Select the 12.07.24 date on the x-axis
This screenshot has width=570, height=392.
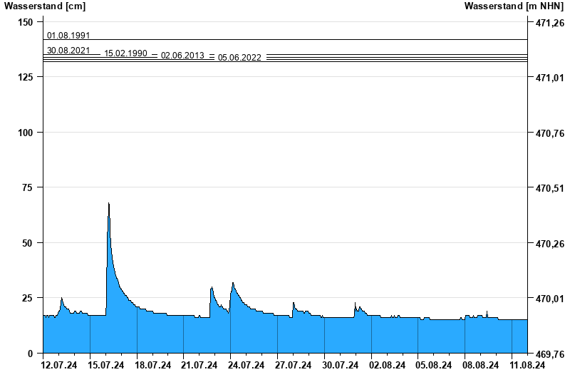tap(60, 366)
